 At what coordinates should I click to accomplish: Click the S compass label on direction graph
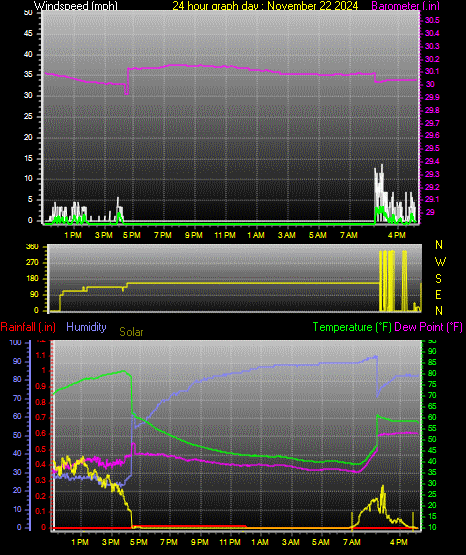438,279
